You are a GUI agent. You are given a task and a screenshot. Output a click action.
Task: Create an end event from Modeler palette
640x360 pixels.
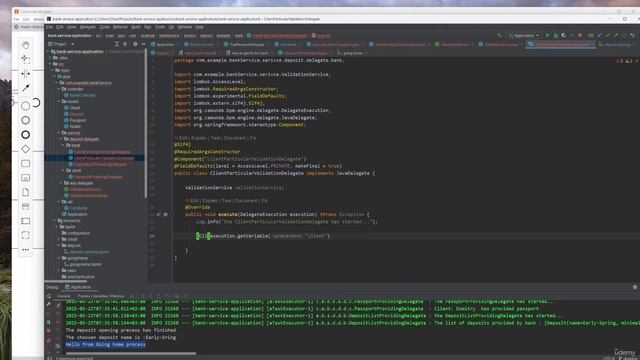click(26, 135)
